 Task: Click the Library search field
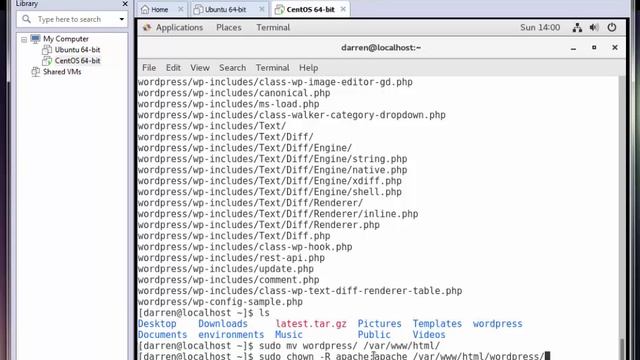pyautogui.click(x=72, y=19)
